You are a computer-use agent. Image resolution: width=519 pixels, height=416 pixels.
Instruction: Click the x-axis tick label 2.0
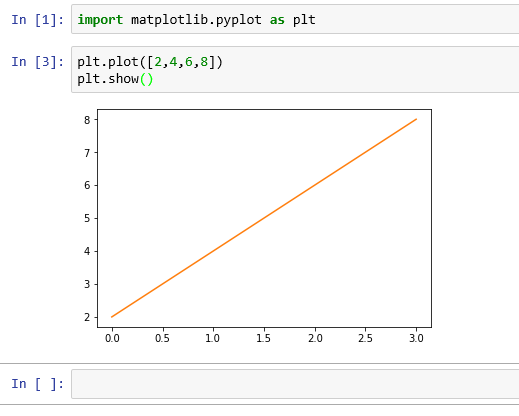[315, 338]
